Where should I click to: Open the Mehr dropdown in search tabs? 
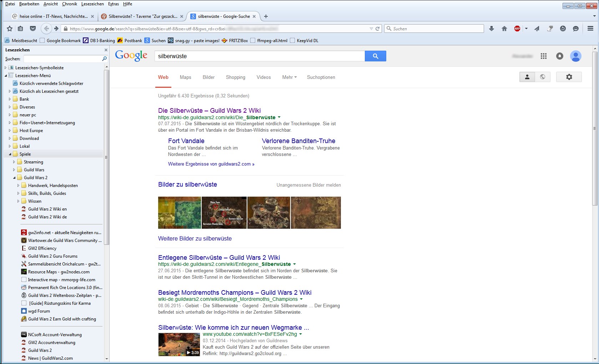[x=289, y=77]
